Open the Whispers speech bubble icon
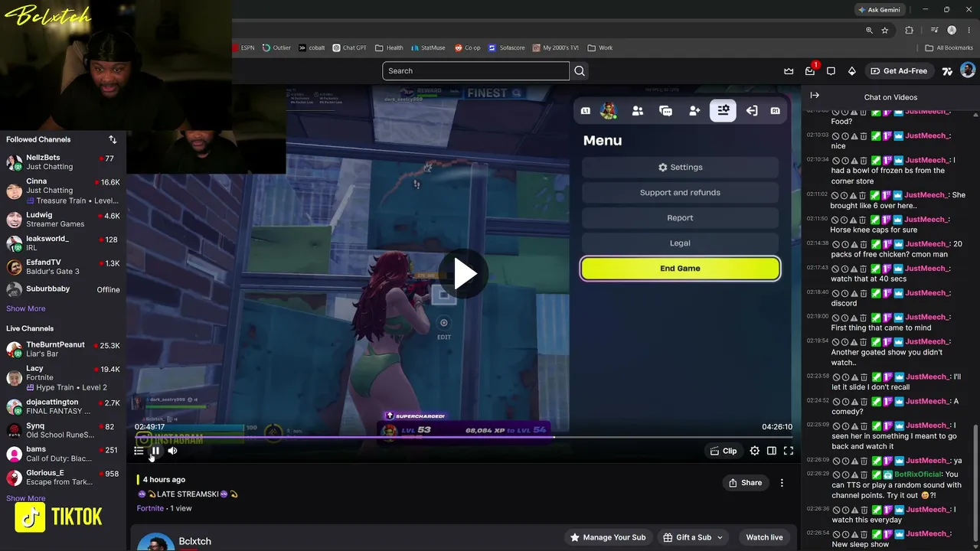This screenshot has width=980, height=551. click(x=831, y=71)
